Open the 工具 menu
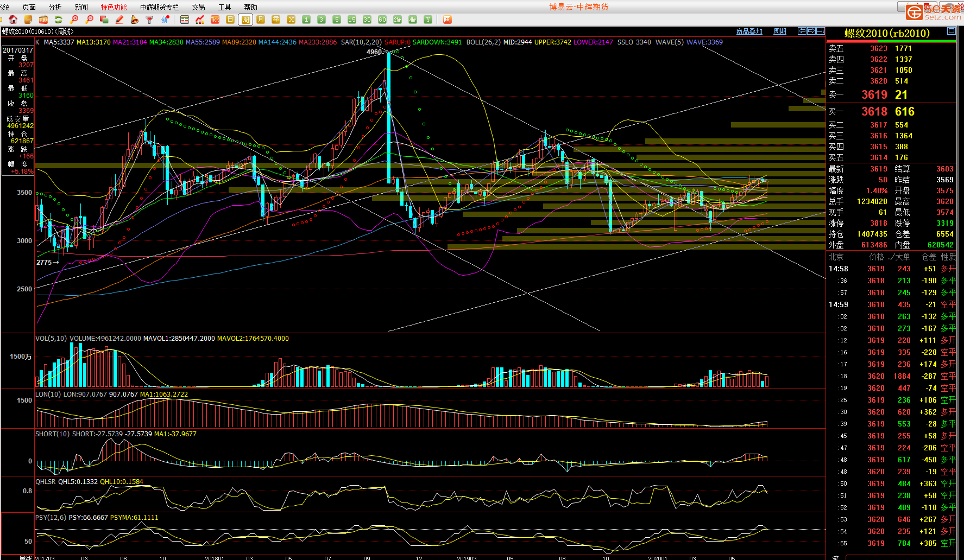The height and width of the screenshot is (560, 964). [x=225, y=7]
